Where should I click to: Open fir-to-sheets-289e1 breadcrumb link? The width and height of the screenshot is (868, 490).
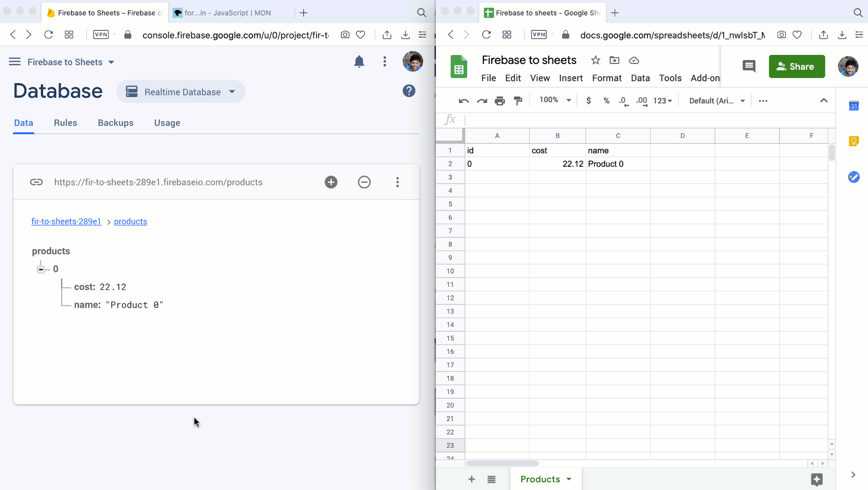click(66, 221)
